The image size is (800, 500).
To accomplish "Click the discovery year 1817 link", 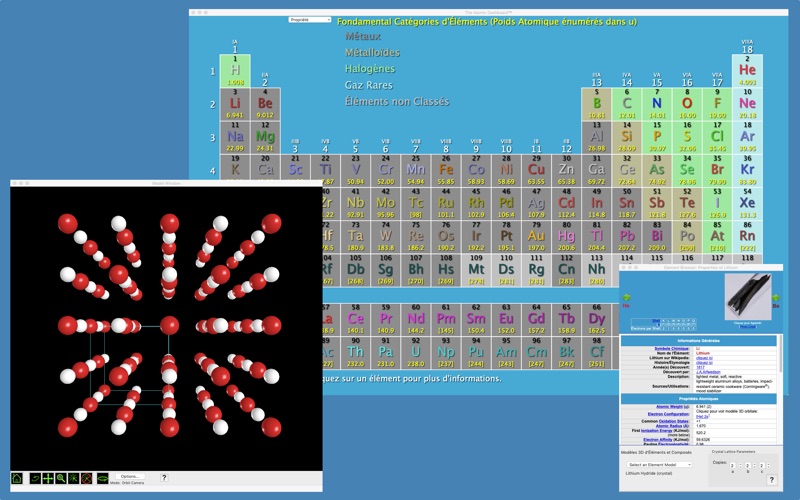I will [x=700, y=367].
